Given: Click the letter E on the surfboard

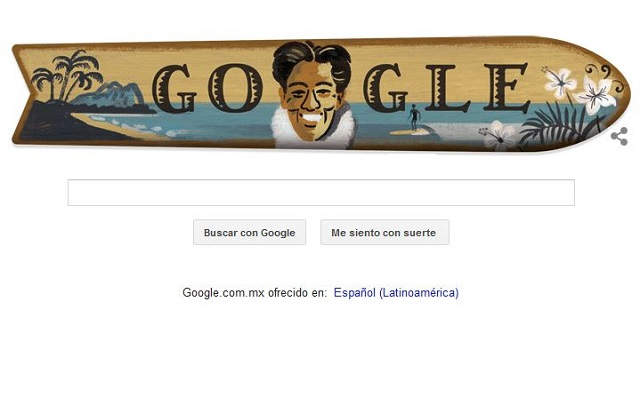Looking at the screenshot, I should [507, 88].
